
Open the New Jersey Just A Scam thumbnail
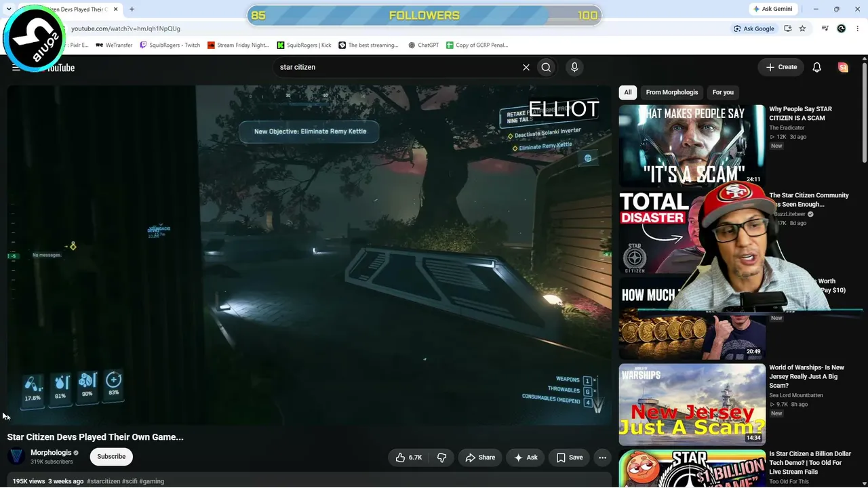coord(692,405)
